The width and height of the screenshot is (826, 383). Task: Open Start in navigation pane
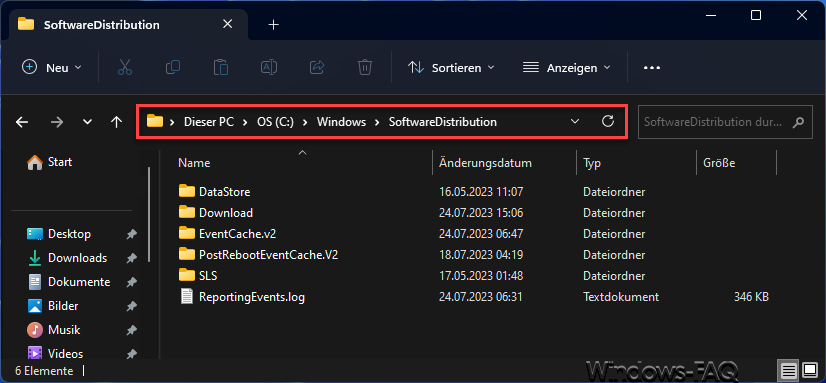point(50,162)
